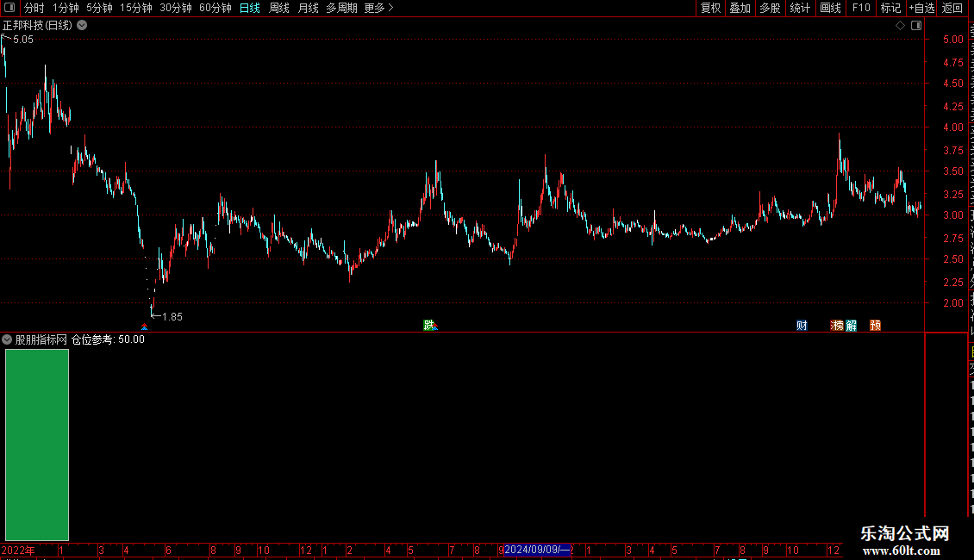Click the 5.05 high price label
This screenshot has width=974, height=560.
[x=23, y=39]
